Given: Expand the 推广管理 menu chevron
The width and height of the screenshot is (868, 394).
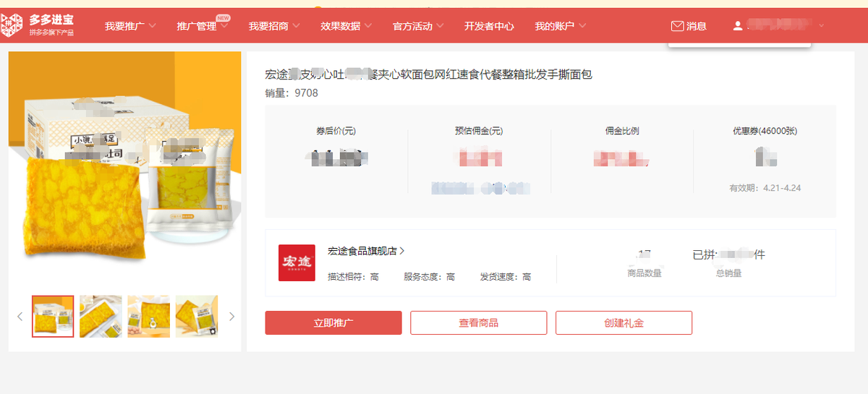Looking at the screenshot, I should pyautogui.click(x=224, y=26).
